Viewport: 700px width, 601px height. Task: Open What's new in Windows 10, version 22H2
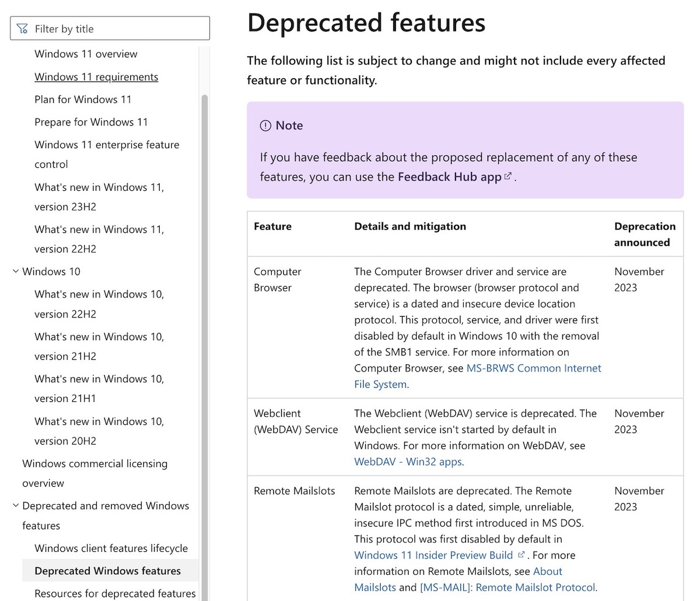(x=99, y=304)
